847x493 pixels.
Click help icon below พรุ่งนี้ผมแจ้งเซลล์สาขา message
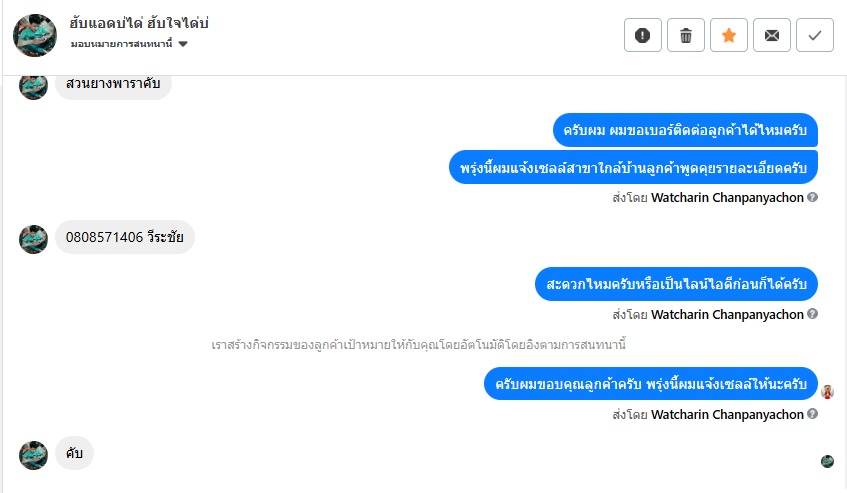point(813,198)
